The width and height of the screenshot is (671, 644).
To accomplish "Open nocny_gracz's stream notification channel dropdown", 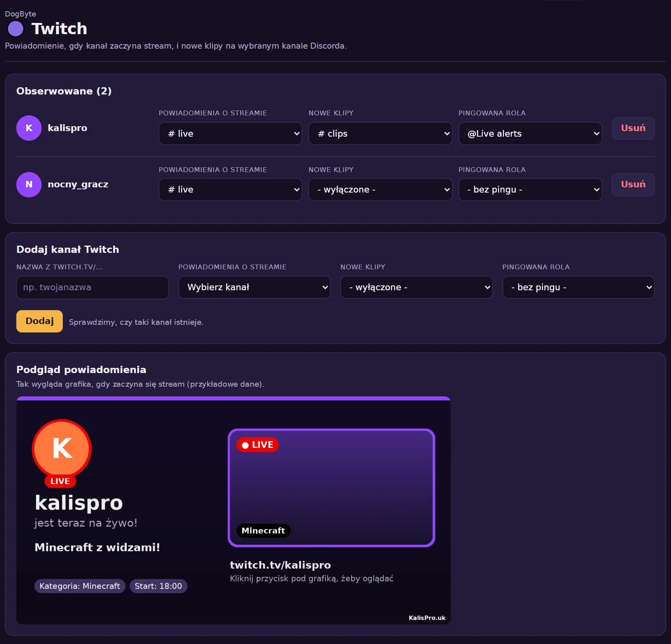I will (231, 190).
